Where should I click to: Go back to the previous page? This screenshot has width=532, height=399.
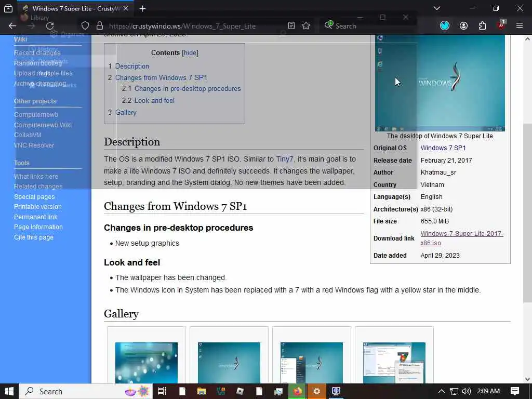(x=12, y=26)
